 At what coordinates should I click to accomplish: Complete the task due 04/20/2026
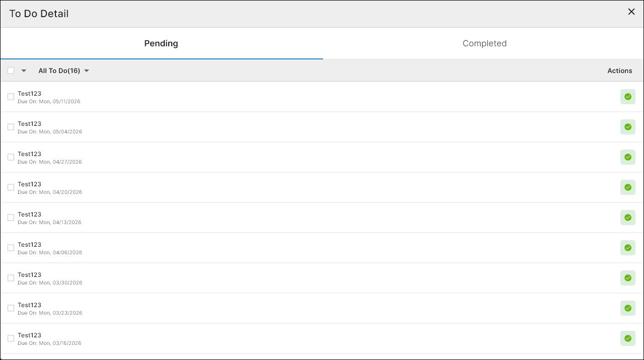627,187
